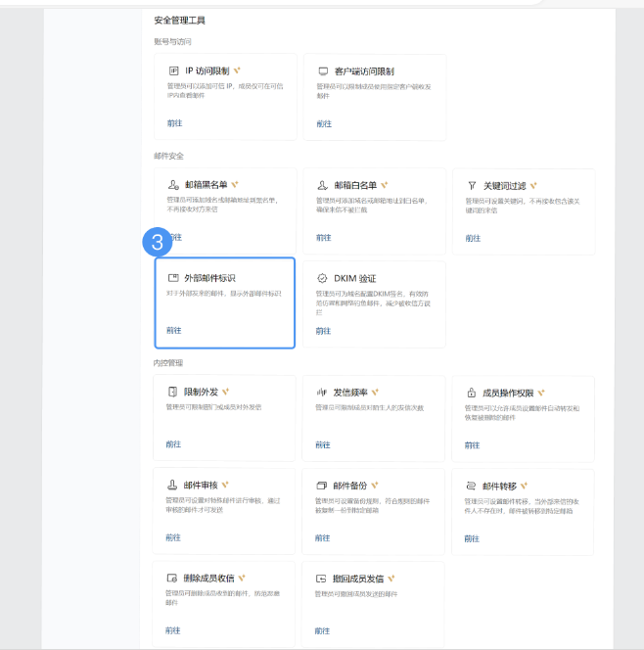This screenshot has width=644, height=650.
Task: Click the 关键词过滤 funnel icon
Action: point(472,185)
